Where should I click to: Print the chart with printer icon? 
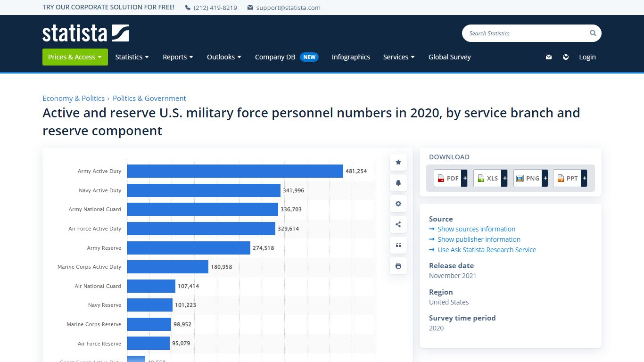click(398, 266)
